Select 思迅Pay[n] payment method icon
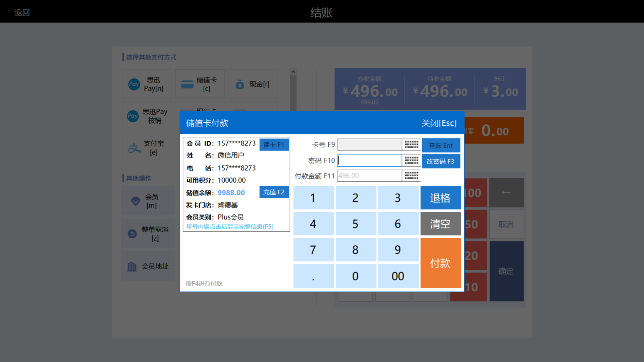The image size is (644, 362). 134,84
